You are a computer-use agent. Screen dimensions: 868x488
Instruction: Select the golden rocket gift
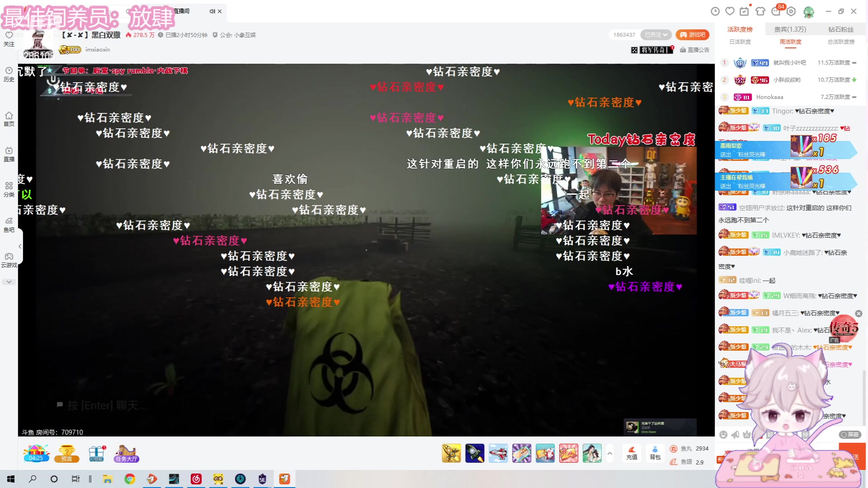tap(451, 453)
